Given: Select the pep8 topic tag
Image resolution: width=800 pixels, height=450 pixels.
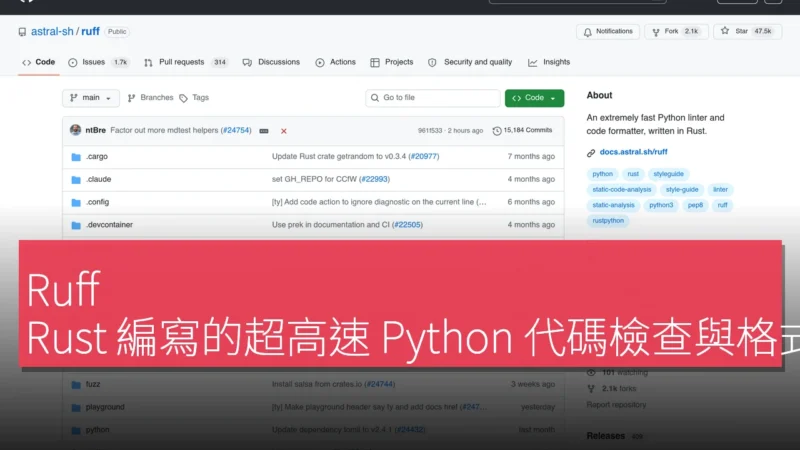Looking at the screenshot, I should tap(695, 205).
